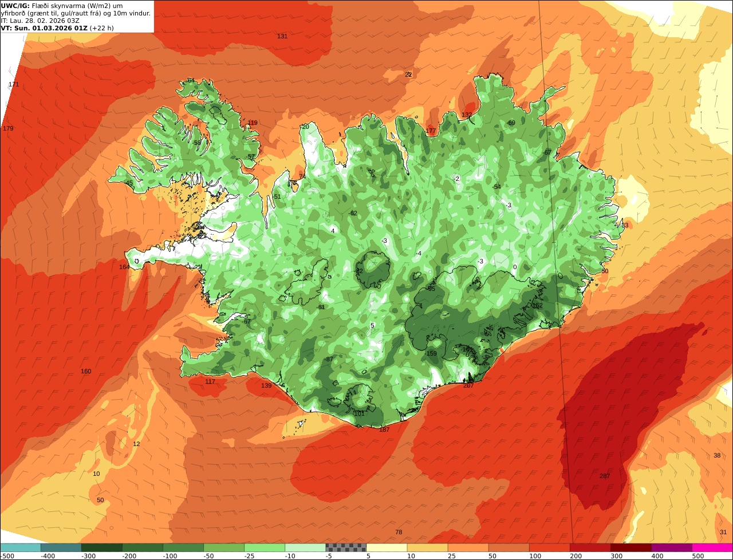
Task: Click the dark red swatch between 200 and 300
Action: click(x=590, y=548)
